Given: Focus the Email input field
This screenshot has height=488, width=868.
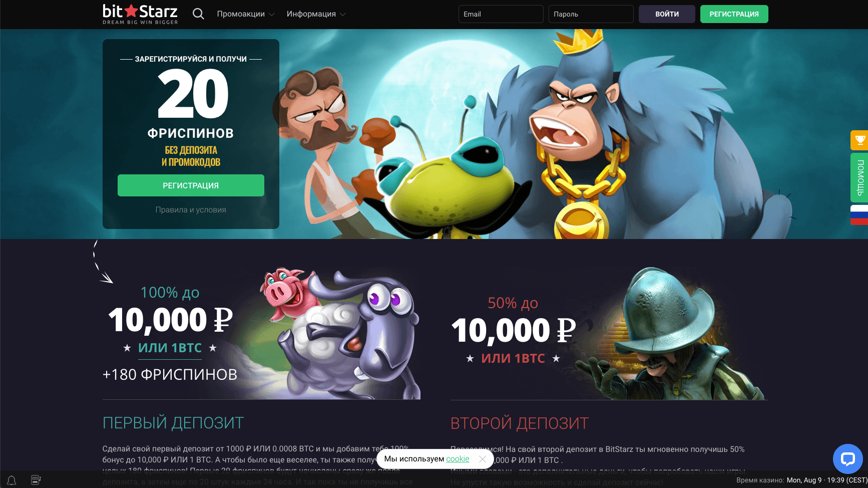Looking at the screenshot, I should pyautogui.click(x=501, y=14).
